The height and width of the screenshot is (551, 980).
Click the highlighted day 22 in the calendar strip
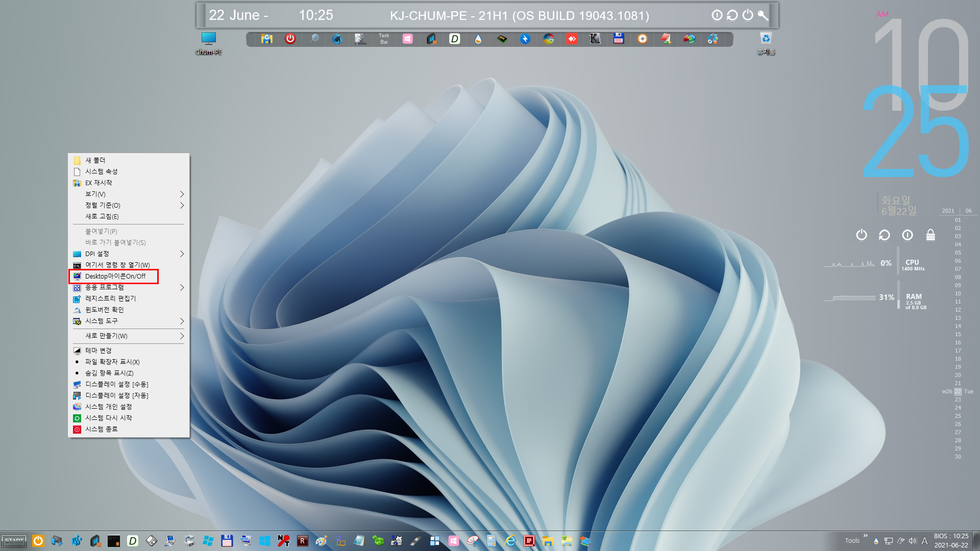click(x=958, y=391)
